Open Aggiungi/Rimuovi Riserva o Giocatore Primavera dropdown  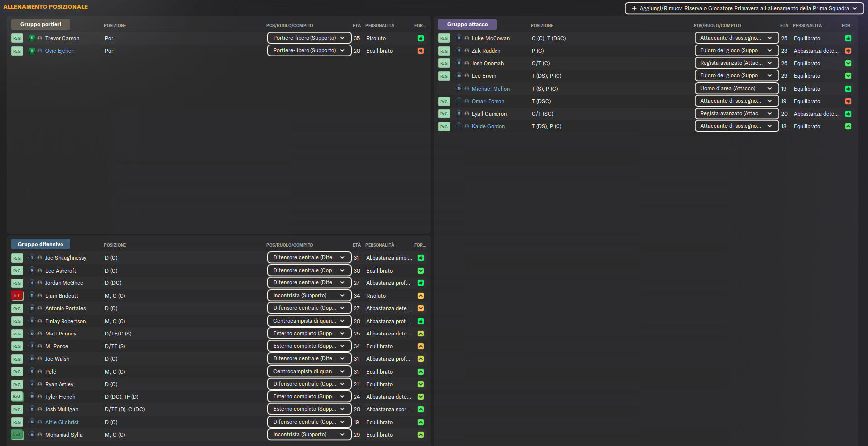[x=744, y=8]
